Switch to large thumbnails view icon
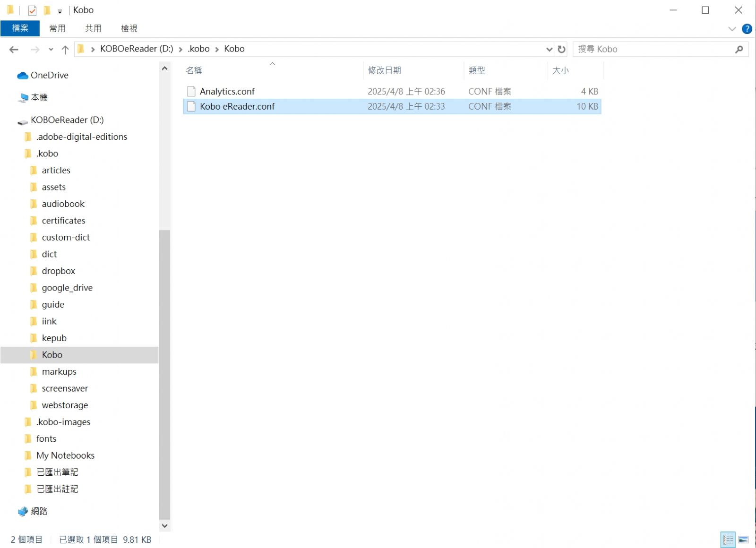The width and height of the screenshot is (756, 548). pyautogui.click(x=743, y=539)
